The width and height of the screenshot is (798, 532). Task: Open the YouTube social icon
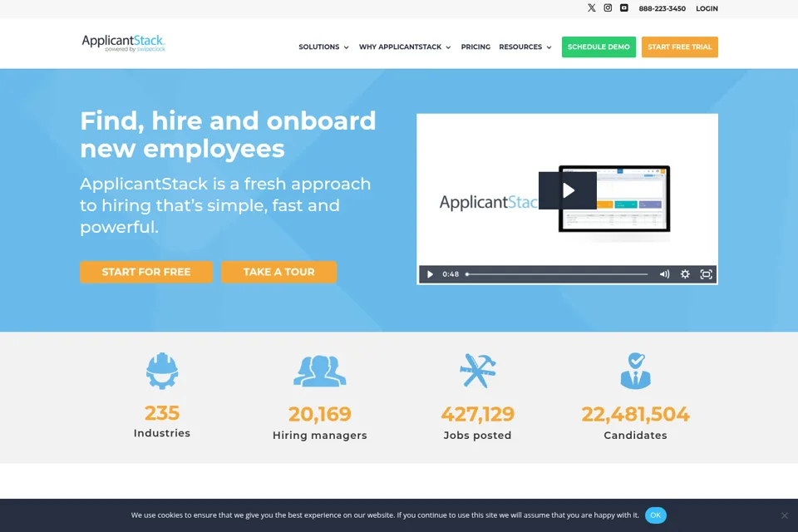click(624, 8)
